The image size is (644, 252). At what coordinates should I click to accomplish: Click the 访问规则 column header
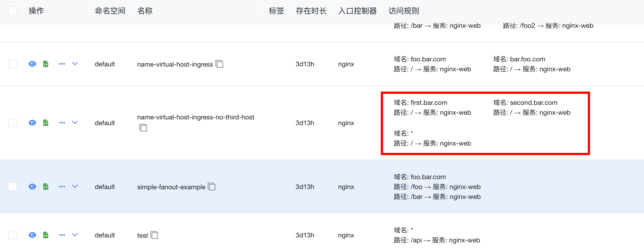[x=404, y=11]
